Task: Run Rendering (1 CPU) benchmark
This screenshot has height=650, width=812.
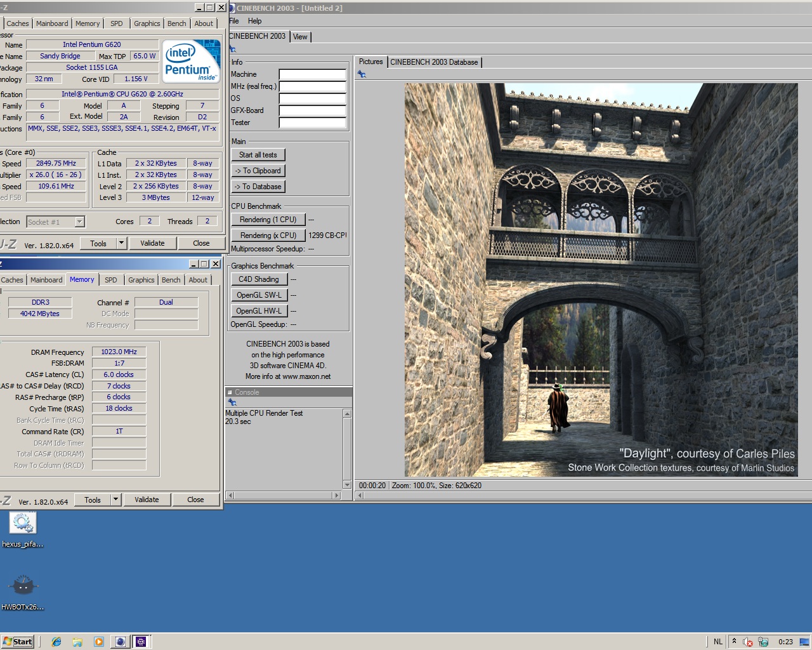Action: pyautogui.click(x=268, y=220)
